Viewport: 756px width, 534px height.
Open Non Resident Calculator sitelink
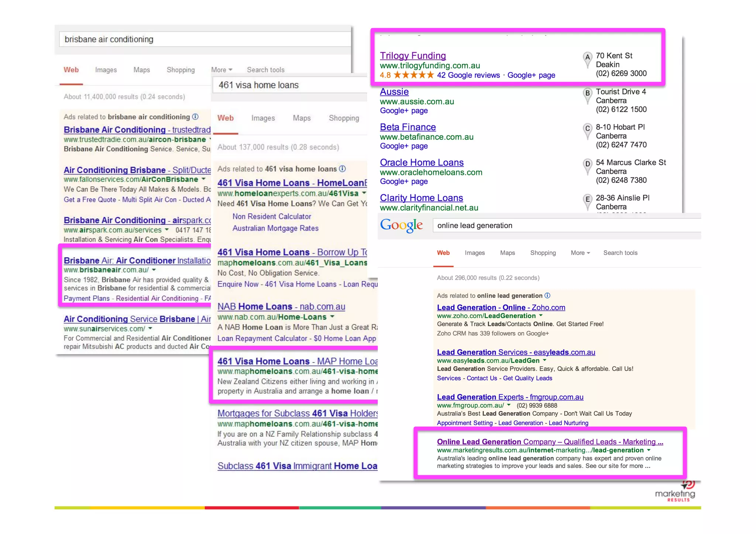272,217
